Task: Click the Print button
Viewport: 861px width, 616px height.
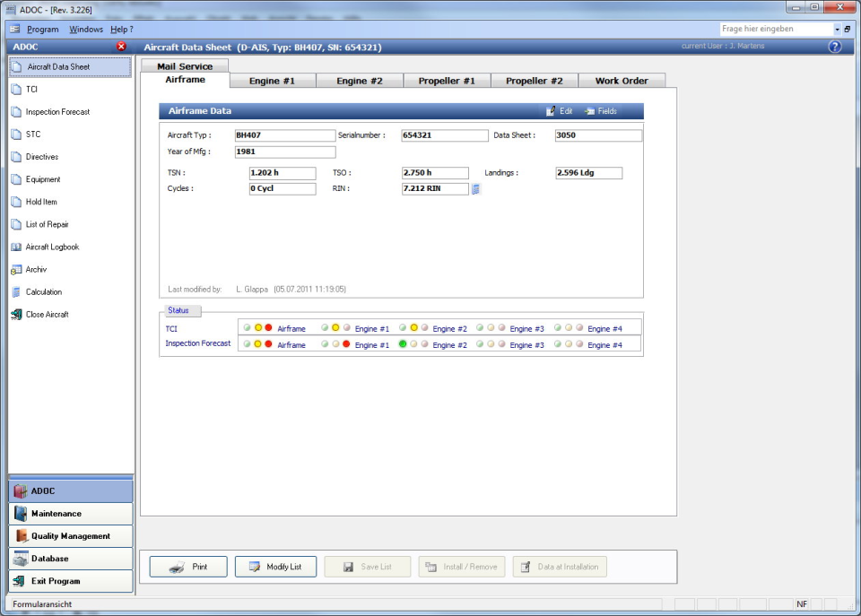Action: (187, 566)
